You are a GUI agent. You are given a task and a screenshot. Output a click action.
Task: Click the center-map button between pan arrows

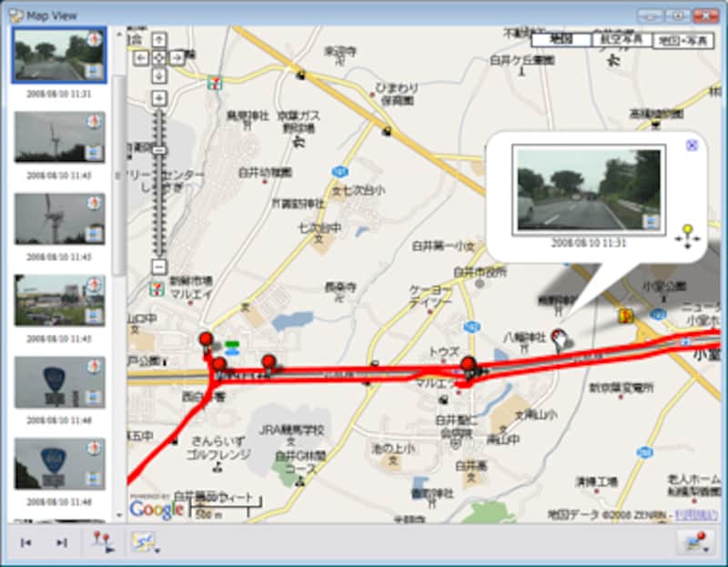pyautogui.click(x=159, y=57)
